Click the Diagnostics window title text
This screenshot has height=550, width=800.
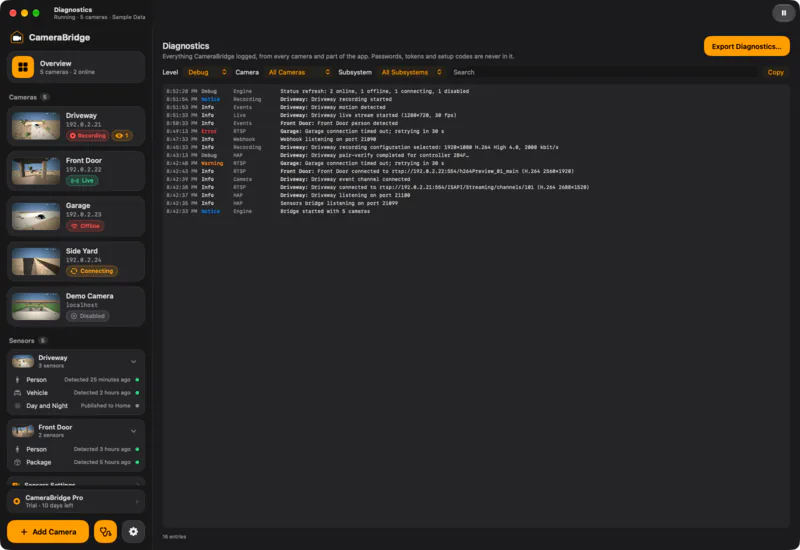[73, 10]
